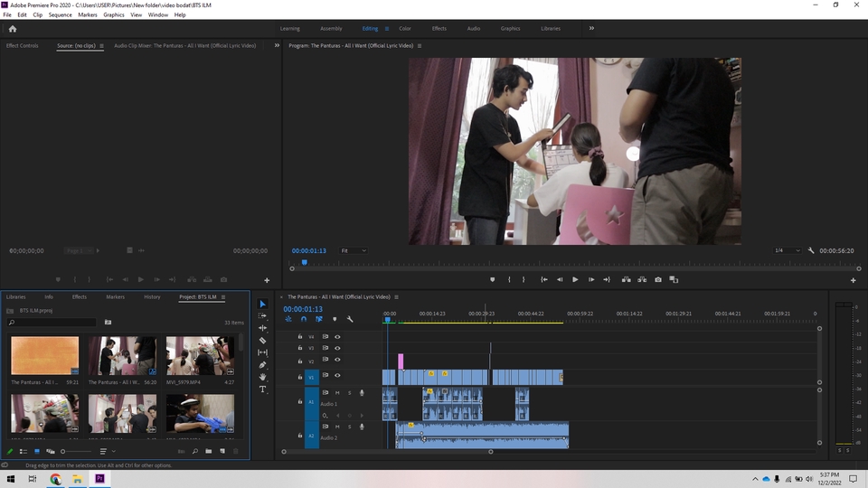Select the Track Select Forward tool
868x488 pixels.
tap(262, 316)
